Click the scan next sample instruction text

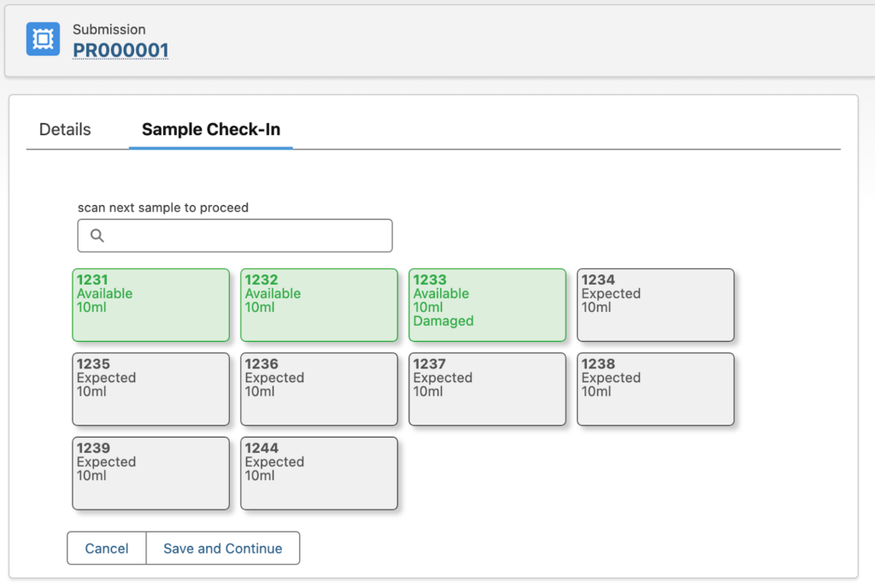coord(162,207)
